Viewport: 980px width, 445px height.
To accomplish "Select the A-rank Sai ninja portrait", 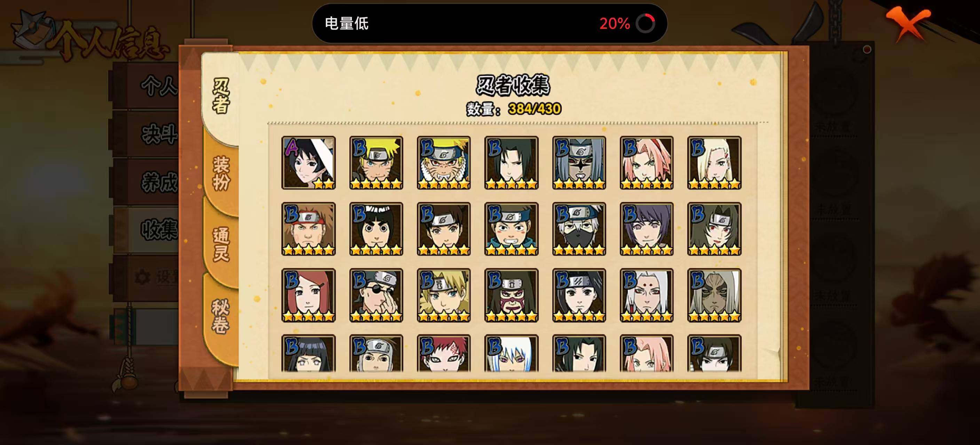I will [309, 163].
